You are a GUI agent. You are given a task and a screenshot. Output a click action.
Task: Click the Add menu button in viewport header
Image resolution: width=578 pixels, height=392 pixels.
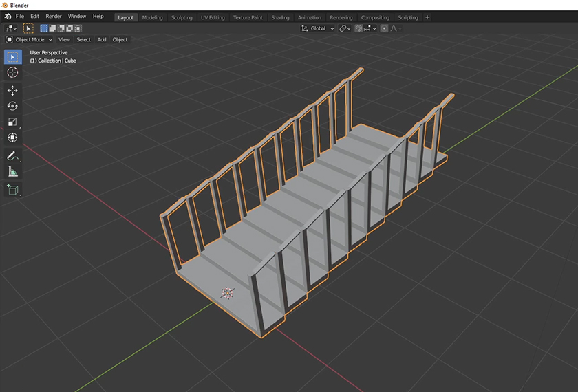[x=101, y=39]
